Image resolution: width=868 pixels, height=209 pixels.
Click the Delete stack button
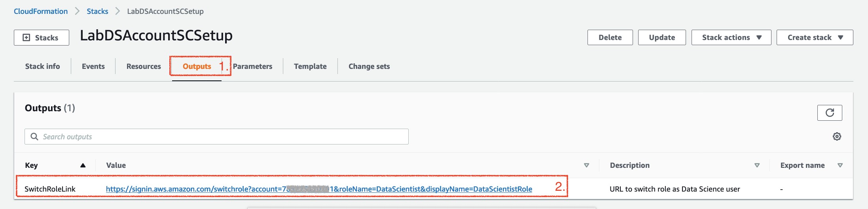click(610, 38)
